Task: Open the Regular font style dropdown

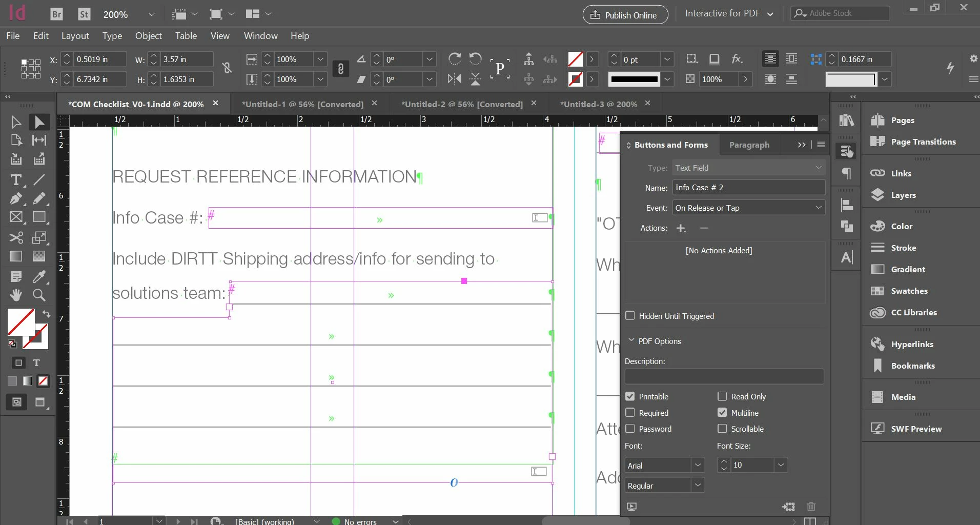Action: coord(697,485)
